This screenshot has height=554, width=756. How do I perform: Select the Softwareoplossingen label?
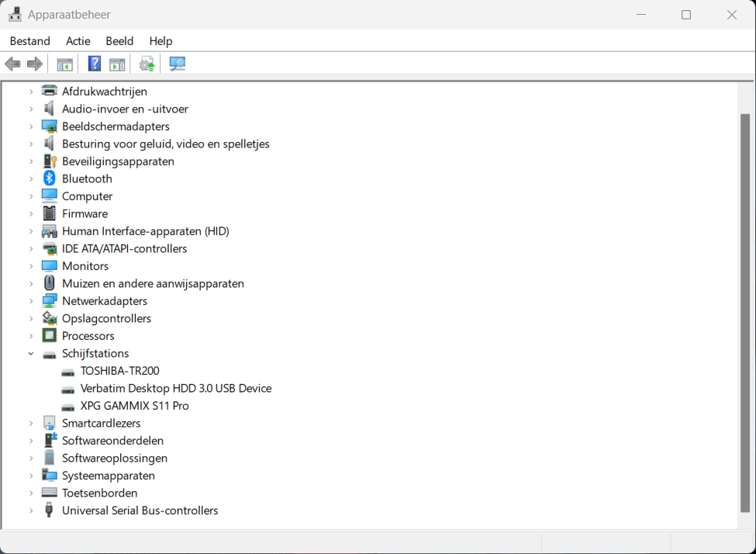coord(115,458)
